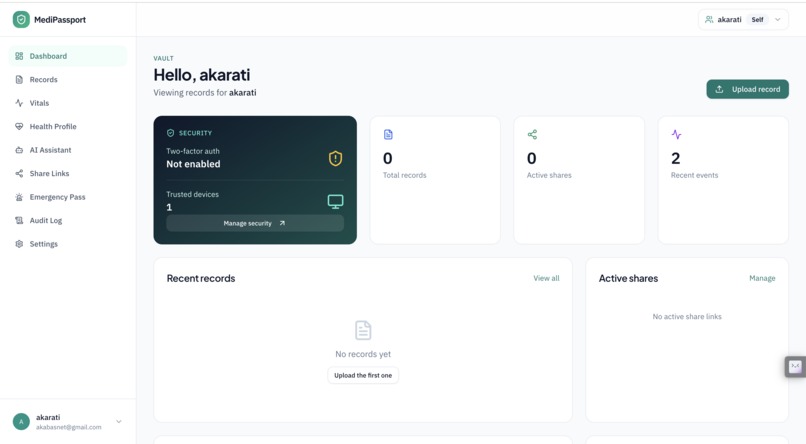Click the user avatar with letter A
This screenshot has width=806, height=444.
point(21,421)
